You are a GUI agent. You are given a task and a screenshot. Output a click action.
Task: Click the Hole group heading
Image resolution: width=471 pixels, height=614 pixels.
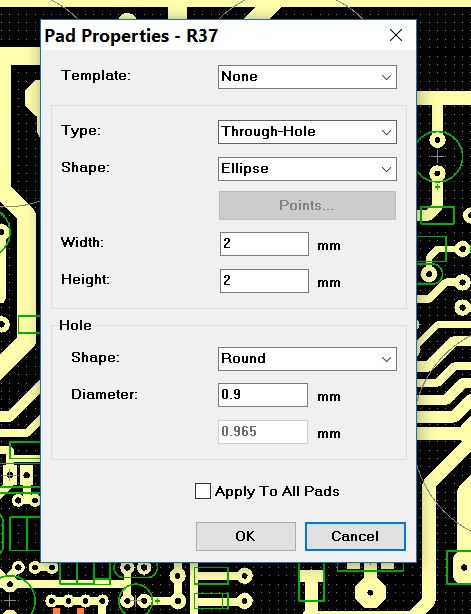(x=75, y=325)
